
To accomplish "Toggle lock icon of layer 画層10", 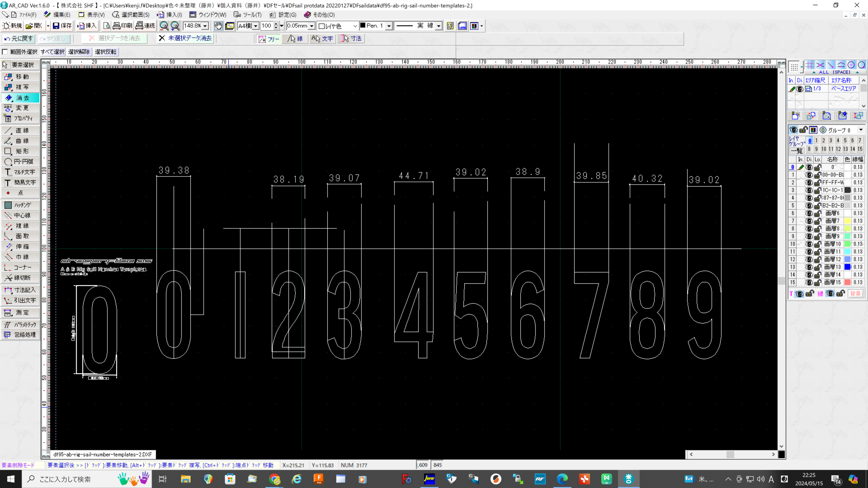I will coord(817,244).
